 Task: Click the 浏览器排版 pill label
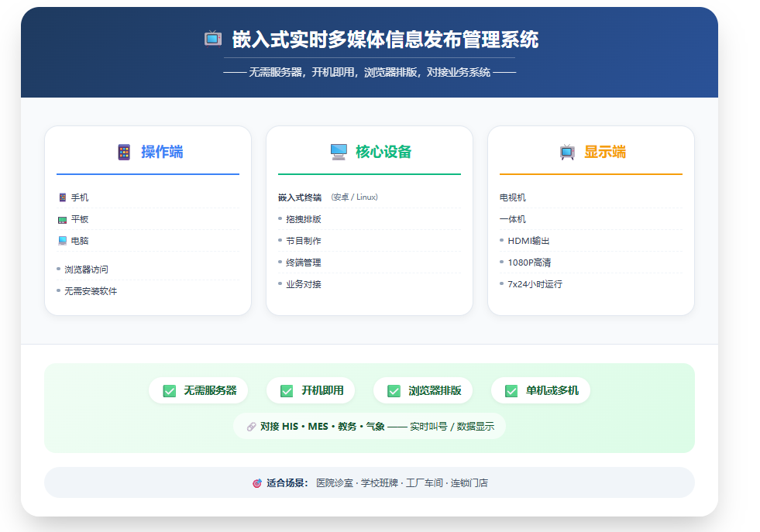pyautogui.click(x=435, y=390)
